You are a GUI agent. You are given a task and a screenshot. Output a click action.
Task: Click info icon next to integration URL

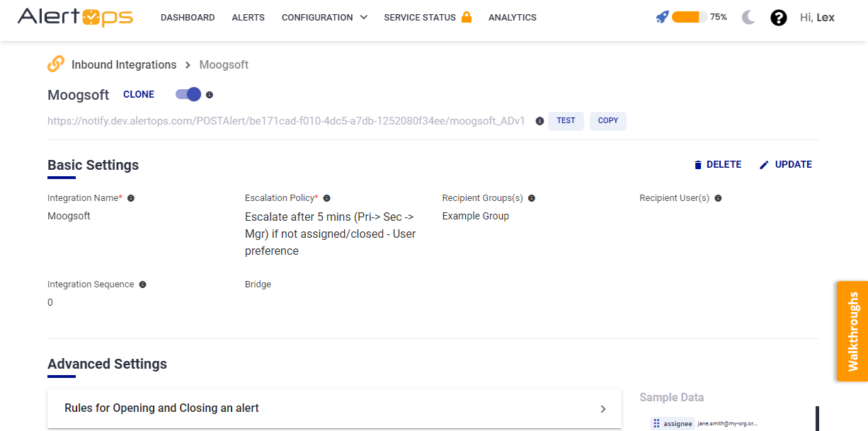[539, 121]
